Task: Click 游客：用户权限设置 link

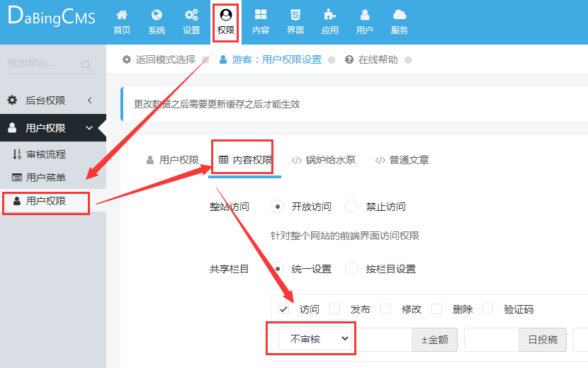Action: (x=277, y=59)
